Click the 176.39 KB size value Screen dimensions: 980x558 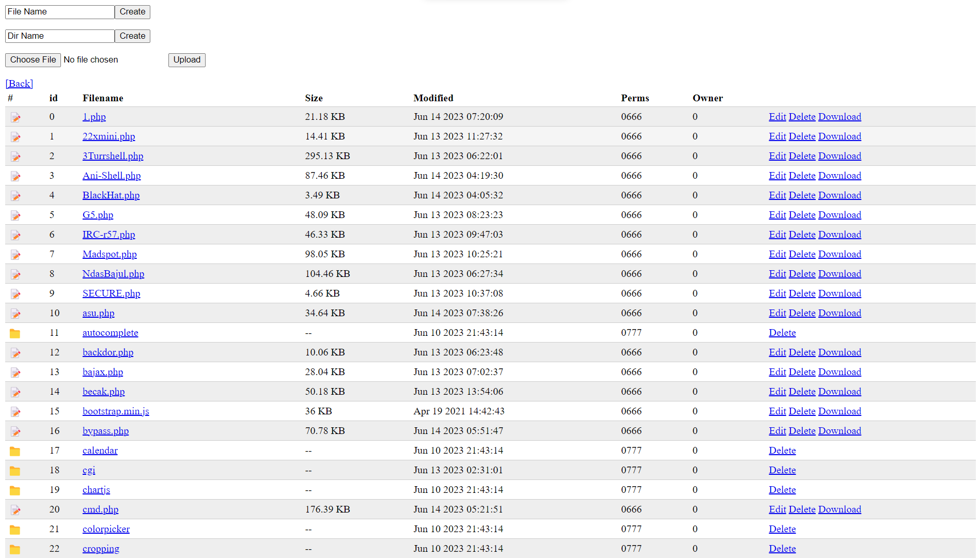[328, 509]
